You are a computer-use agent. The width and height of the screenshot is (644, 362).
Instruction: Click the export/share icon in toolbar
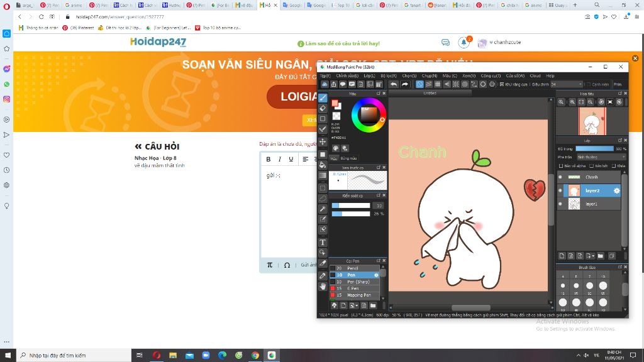pos(334,84)
